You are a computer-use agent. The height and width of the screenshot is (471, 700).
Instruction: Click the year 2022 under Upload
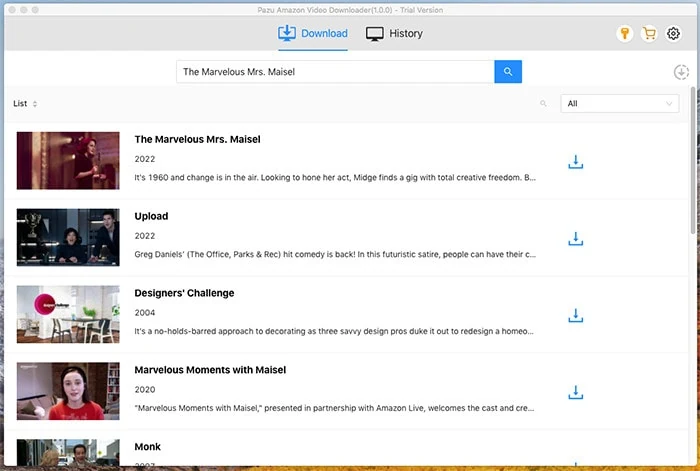[145, 236]
